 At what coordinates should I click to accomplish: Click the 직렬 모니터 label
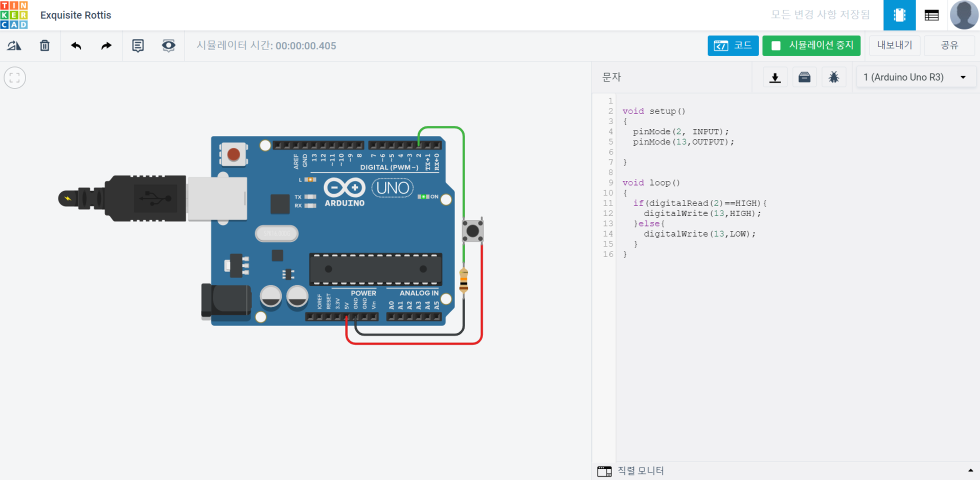coord(641,470)
